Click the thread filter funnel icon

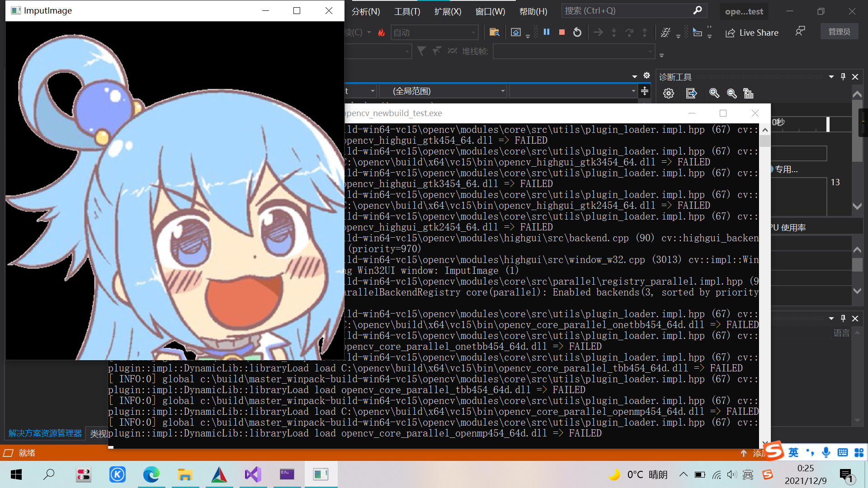point(421,51)
